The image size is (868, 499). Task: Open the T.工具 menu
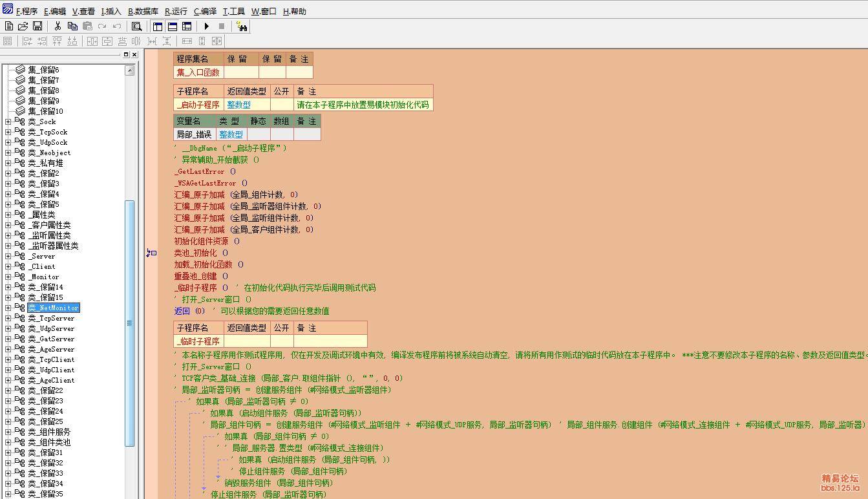click(x=234, y=12)
